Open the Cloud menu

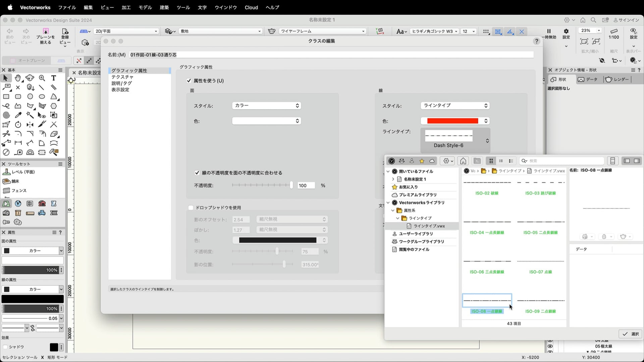251,7
